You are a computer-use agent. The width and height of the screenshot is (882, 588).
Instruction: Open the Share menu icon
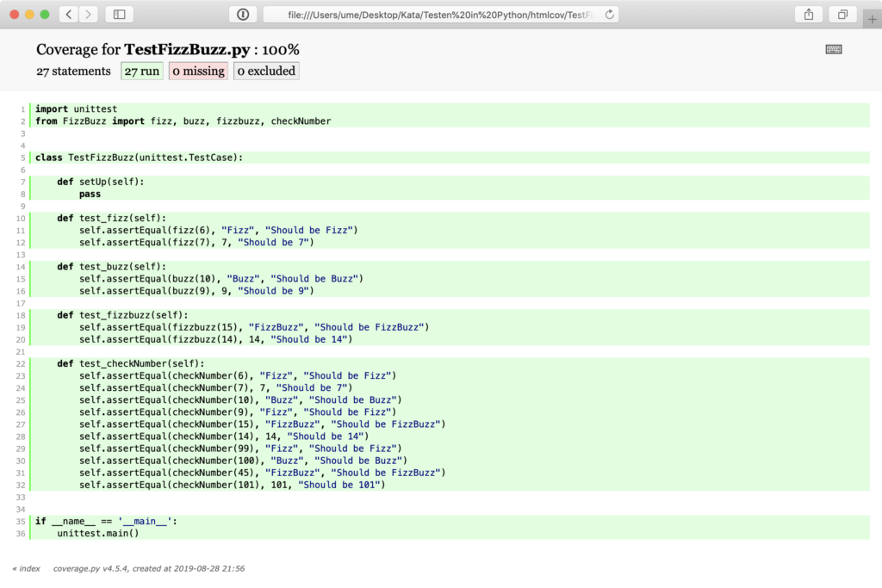[x=808, y=15]
